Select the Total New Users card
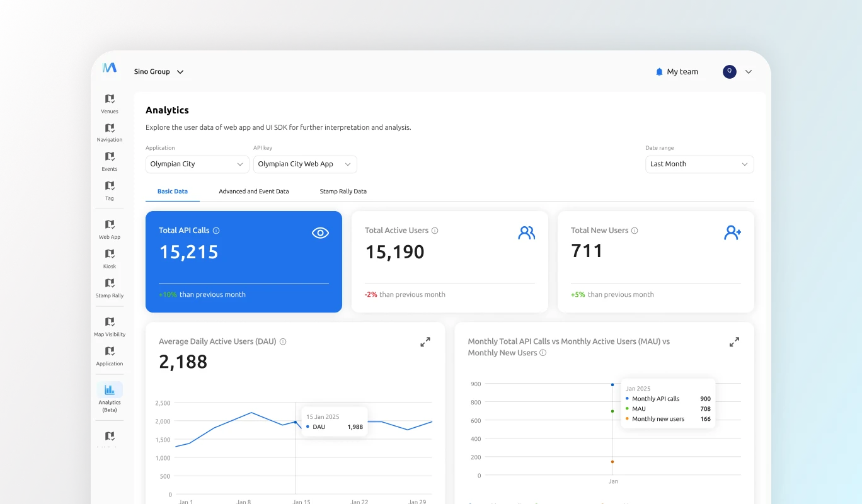The image size is (862, 504). tap(656, 261)
